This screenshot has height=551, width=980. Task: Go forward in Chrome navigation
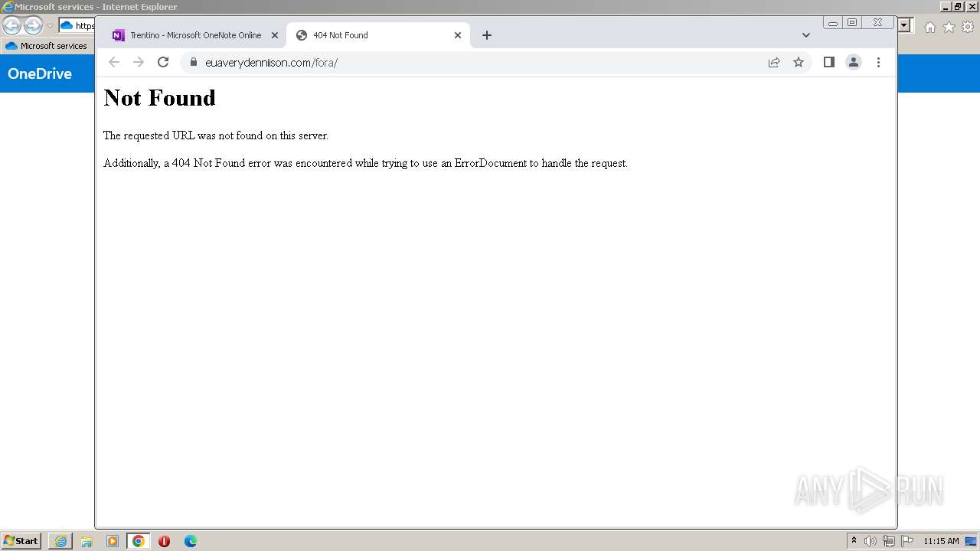click(x=139, y=63)
